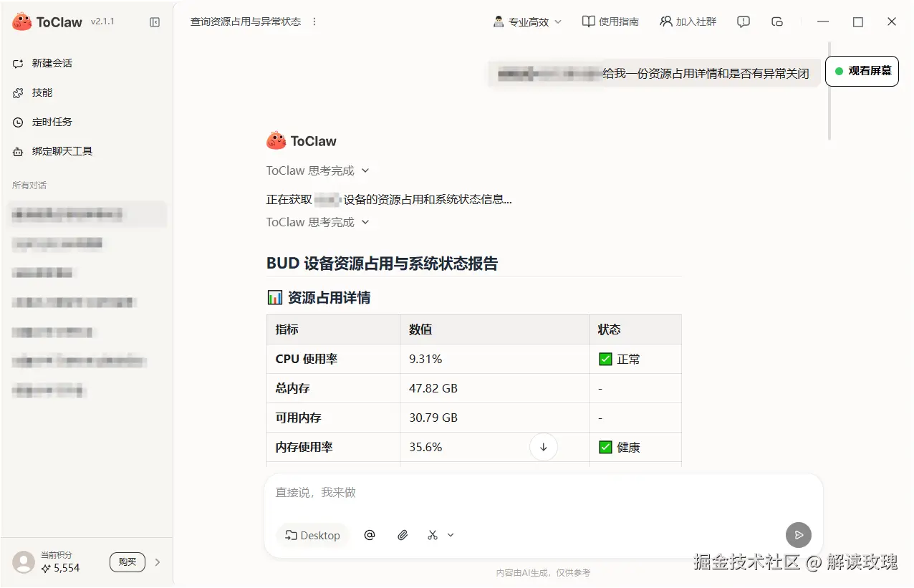Click the 健康 status cell
914x588 pixels.
(x=635, y=447)
